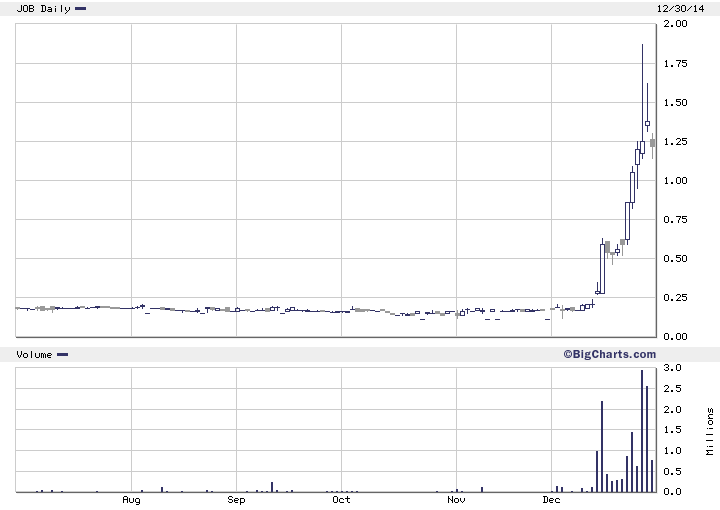Click the 'Volume' panel label
Viewport: 720px width, 510px height.
pyautogui.click(x=34, y=354)
